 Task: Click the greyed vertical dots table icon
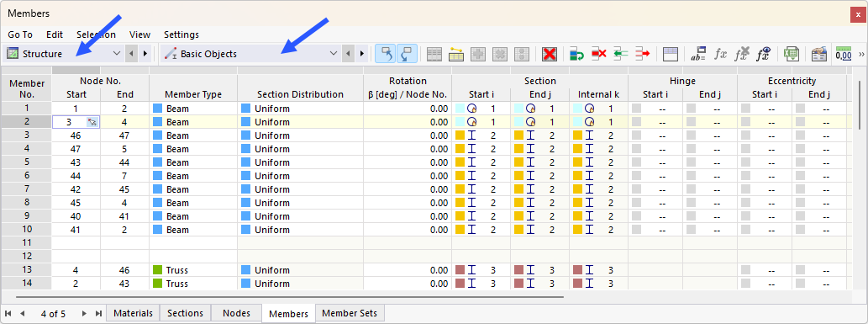[x=521, y=54]
